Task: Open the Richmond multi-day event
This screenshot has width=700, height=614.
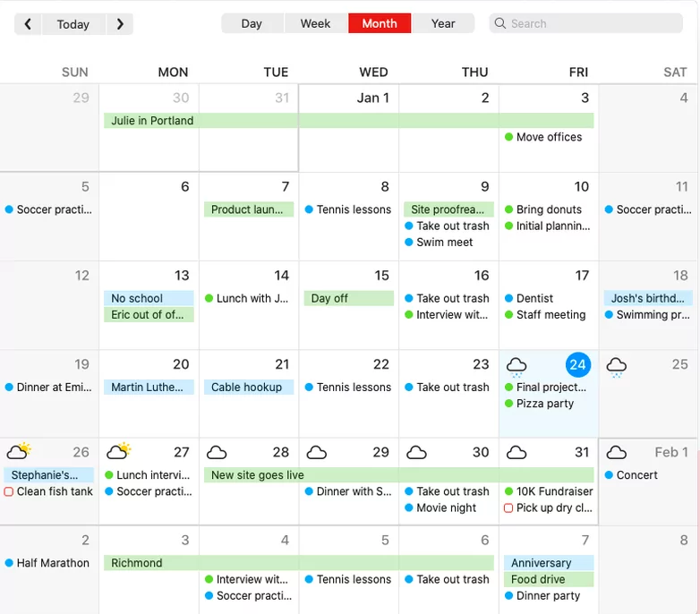Action: point(299,563)
